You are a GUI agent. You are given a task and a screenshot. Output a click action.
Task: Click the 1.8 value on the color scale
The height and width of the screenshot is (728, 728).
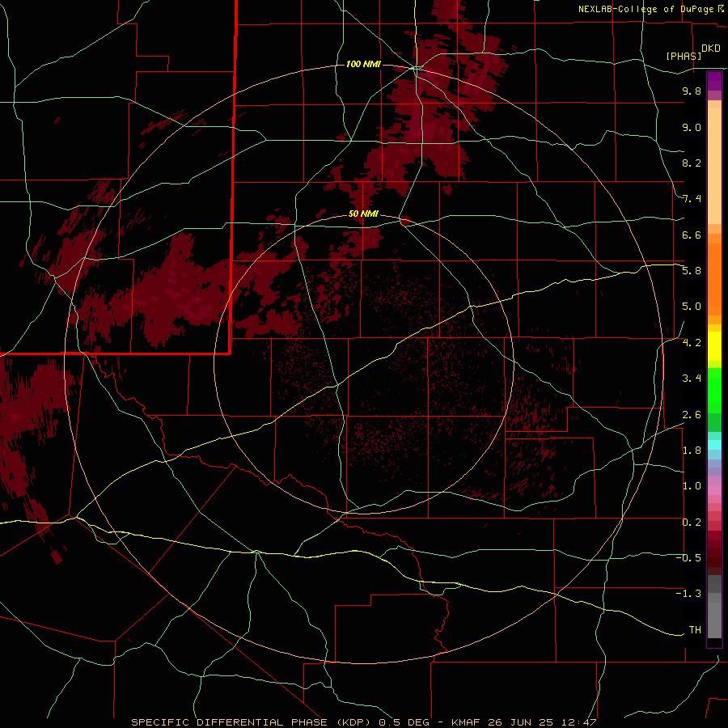692,451
